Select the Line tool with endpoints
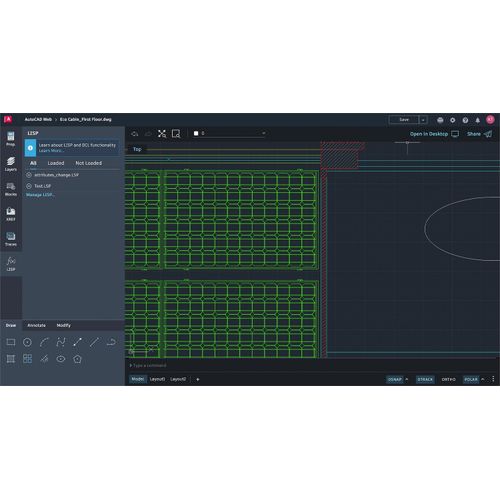500x500 pixels. tap(77, 342)
